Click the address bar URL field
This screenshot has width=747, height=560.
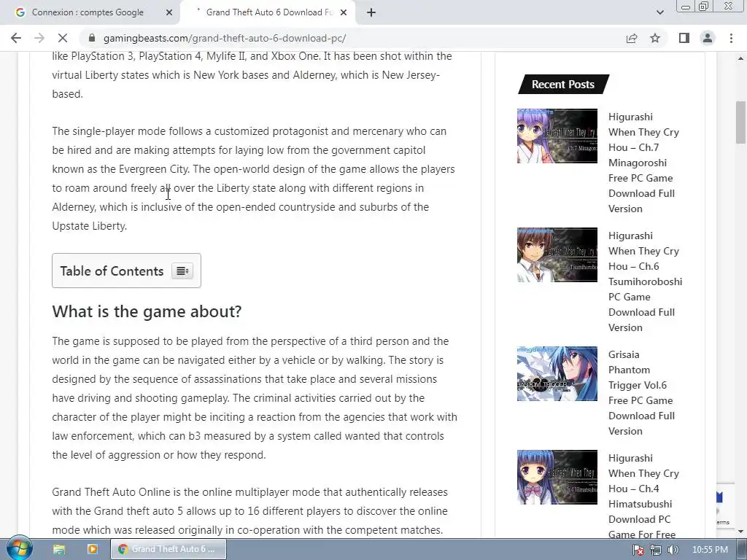(352, 38)
